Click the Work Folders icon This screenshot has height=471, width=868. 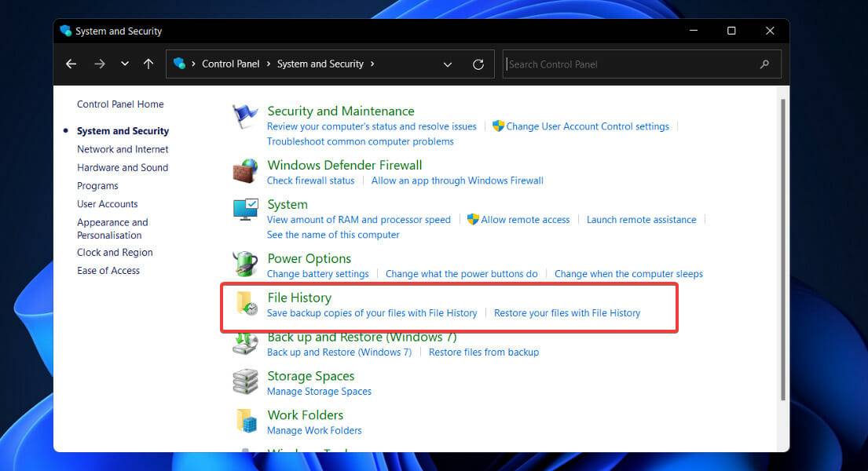click(245, 422)
